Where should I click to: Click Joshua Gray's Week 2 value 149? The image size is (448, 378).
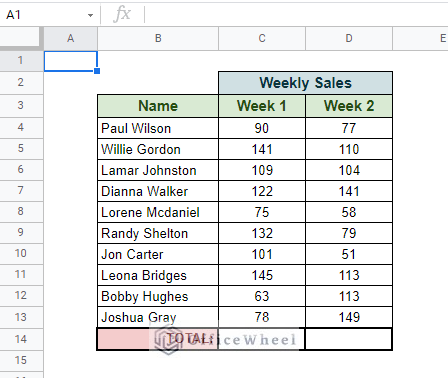tap(349, 317)
